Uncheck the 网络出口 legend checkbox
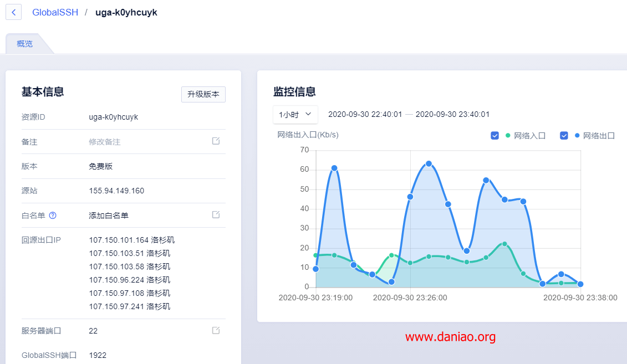Viewport: 627px width, 364px height. [x=564, y=136]
